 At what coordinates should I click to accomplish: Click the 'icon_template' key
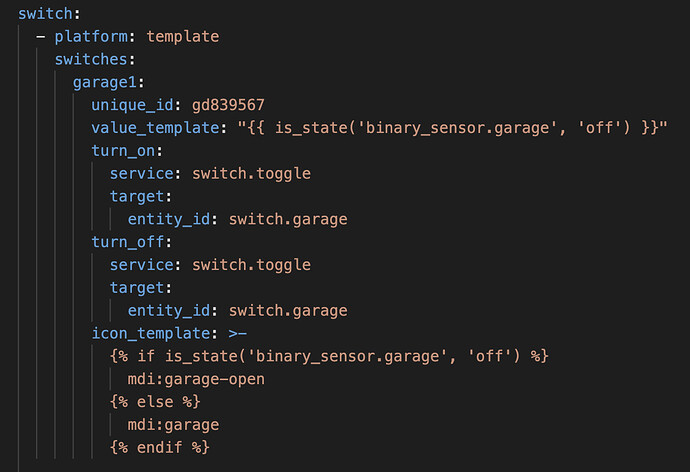[150, 333]
